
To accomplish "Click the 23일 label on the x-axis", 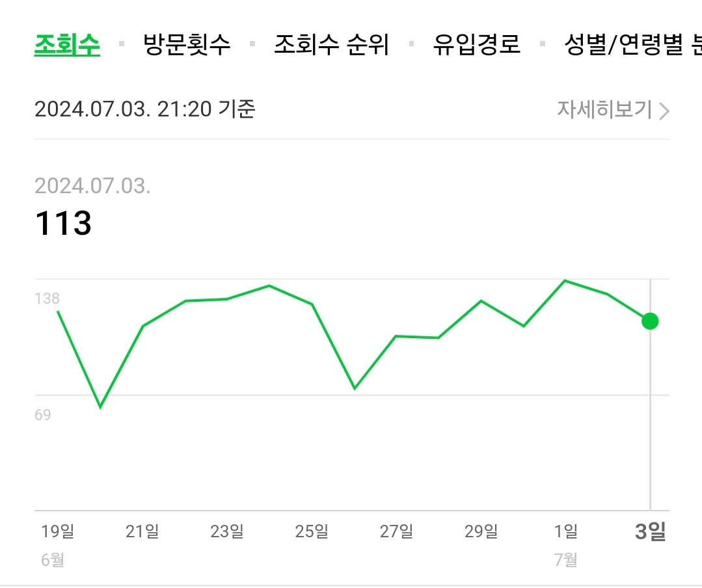I will pyautogui.click(x=228, y=530).
